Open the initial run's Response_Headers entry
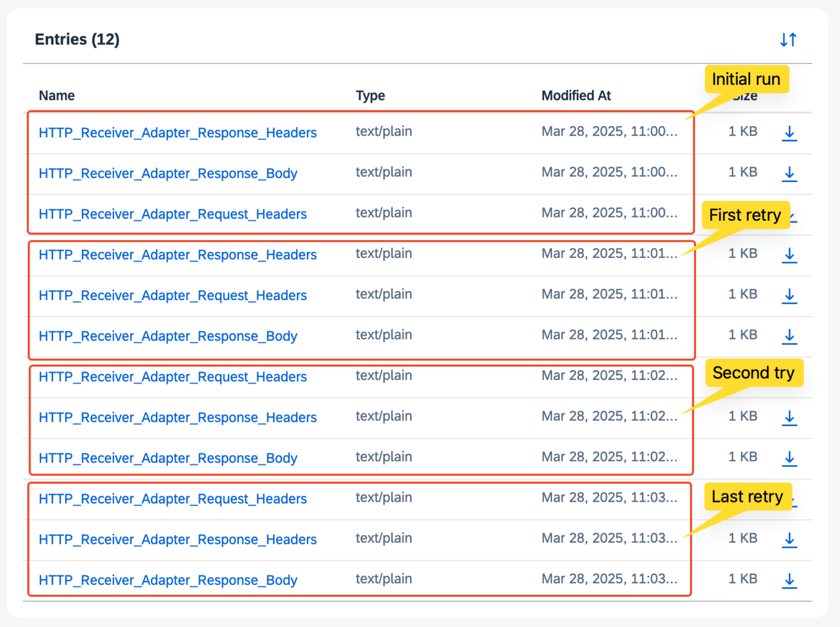The image size is (840, 627). (177, 132)
